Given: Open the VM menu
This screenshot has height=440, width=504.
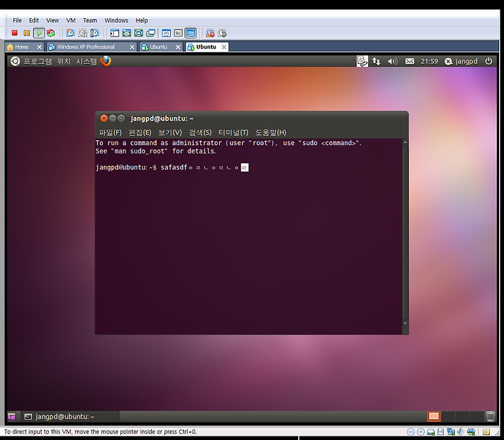Looking at the screenshot, I should point(71,20).
